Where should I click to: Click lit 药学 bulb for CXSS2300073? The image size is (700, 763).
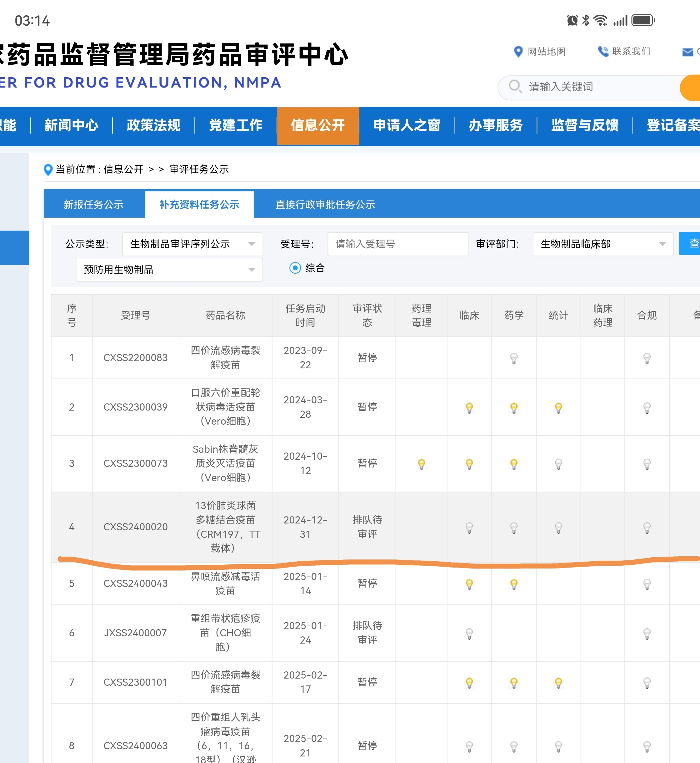click(514, 464)
